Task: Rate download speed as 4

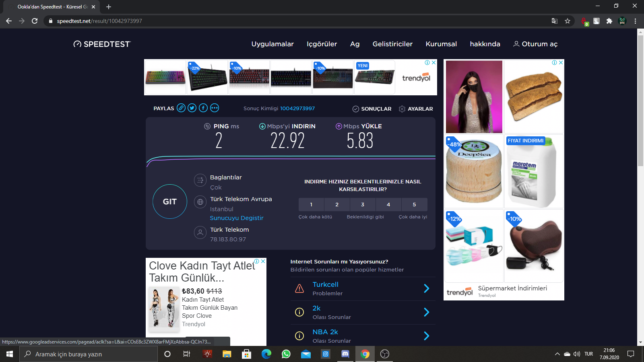Action: (x=388, y=204)
